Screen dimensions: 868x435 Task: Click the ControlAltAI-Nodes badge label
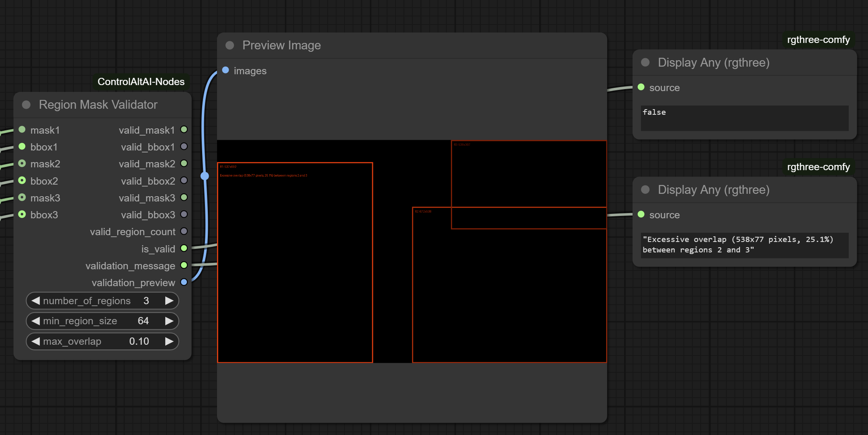pos(141,82)
